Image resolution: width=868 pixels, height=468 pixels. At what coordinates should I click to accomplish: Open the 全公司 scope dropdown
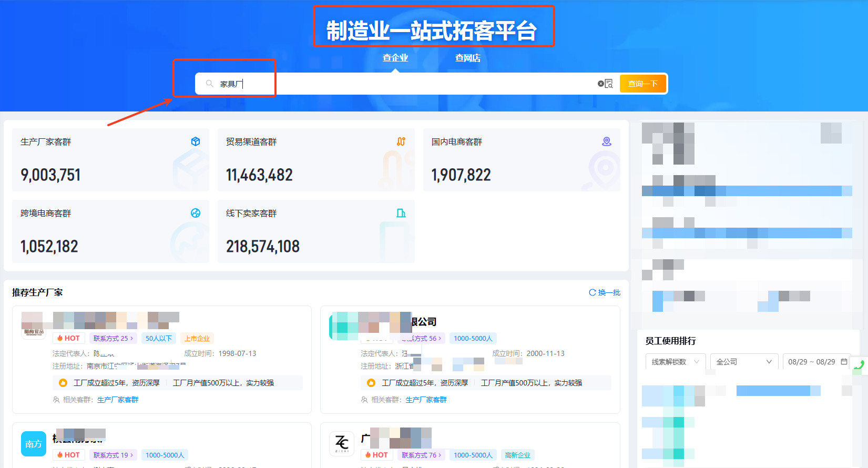tap(743, 362)
